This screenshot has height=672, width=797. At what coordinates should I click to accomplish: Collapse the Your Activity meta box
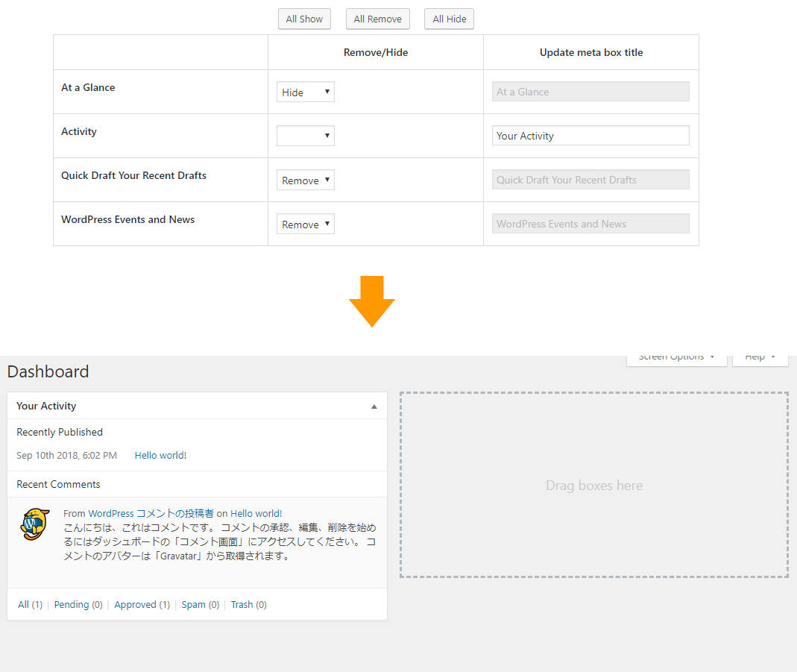pos(374,406)
